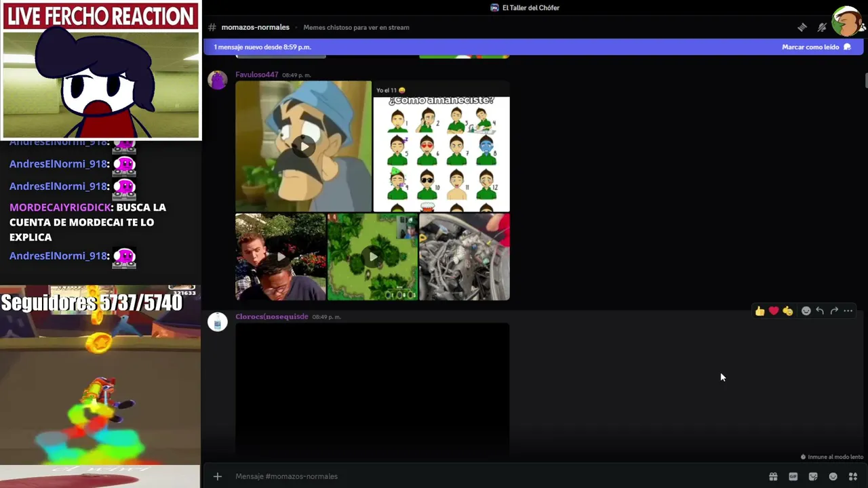Open the emoji picker in message bar
Screen dimensions: 868x488
pyautogui.click(x=833, y=476)
